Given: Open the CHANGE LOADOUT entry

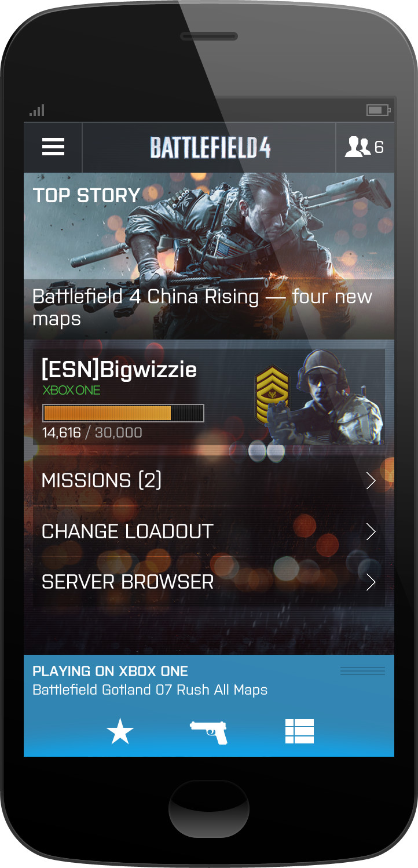Looking at the screenshot, I should coord(209,531).
